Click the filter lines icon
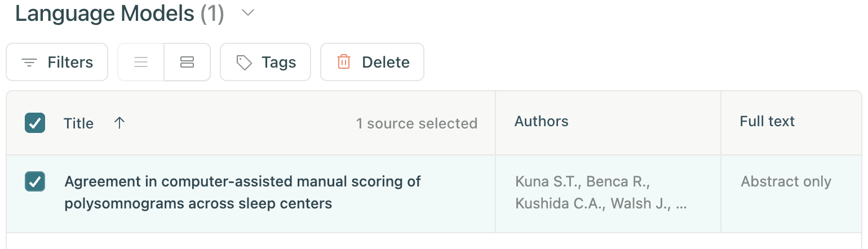This screenshot has width=868, height=249. coord(29,62)
